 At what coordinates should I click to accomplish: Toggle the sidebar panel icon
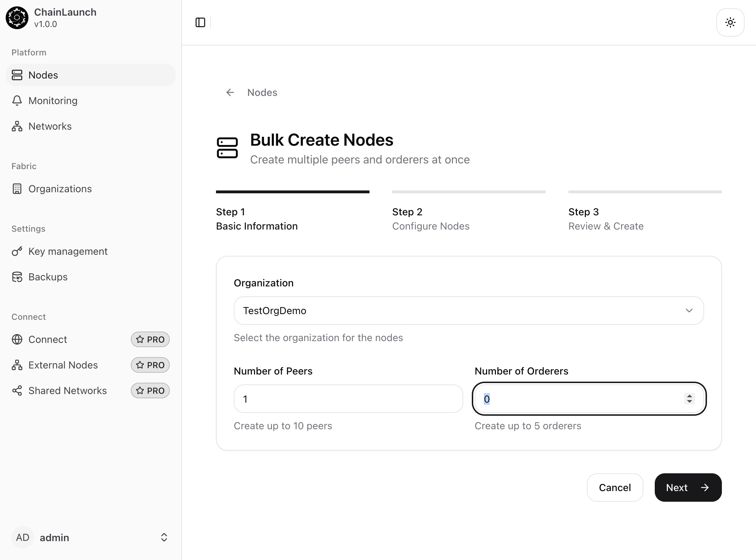click(200, 23)
